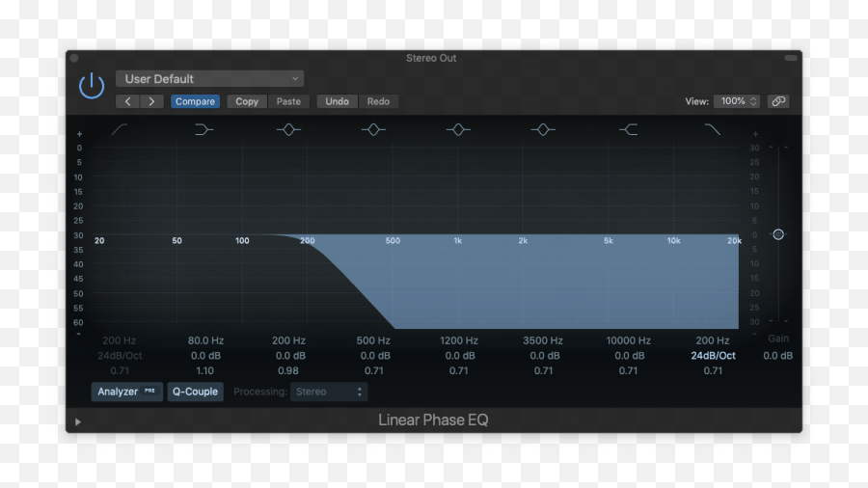Toggle the high shelf band icon
868x488 pixels.
628,129
